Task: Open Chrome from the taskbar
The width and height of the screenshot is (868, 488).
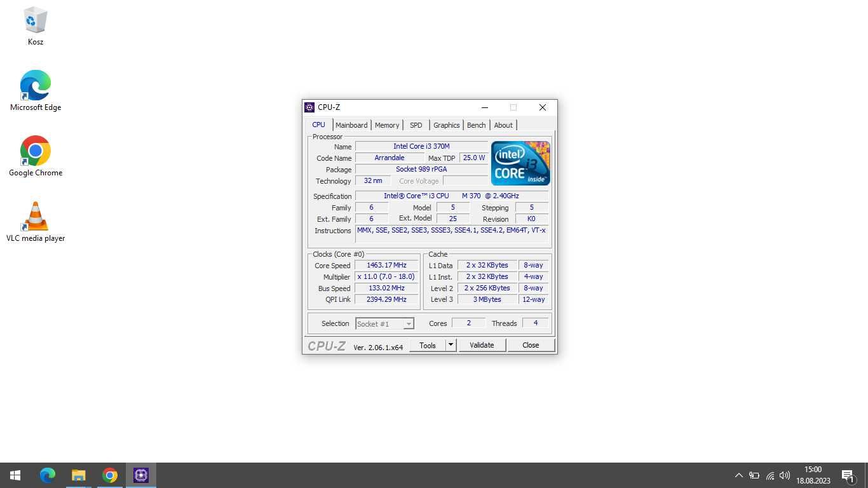Action: [110, 475]
